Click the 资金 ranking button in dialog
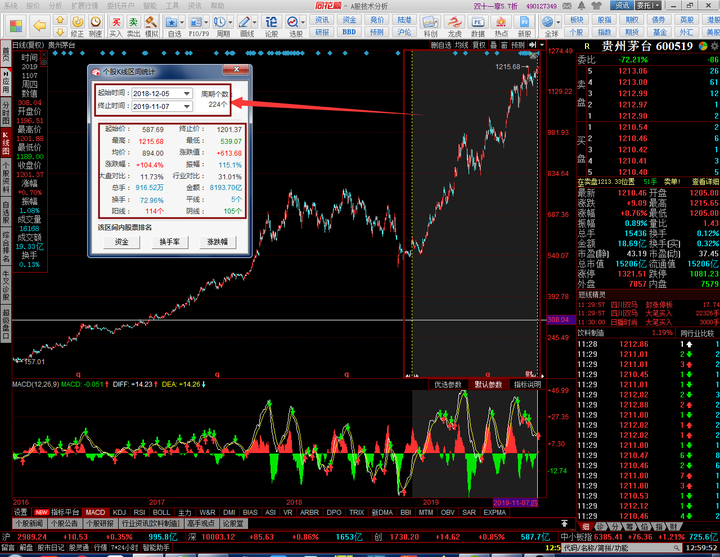 tap(122, 242)
